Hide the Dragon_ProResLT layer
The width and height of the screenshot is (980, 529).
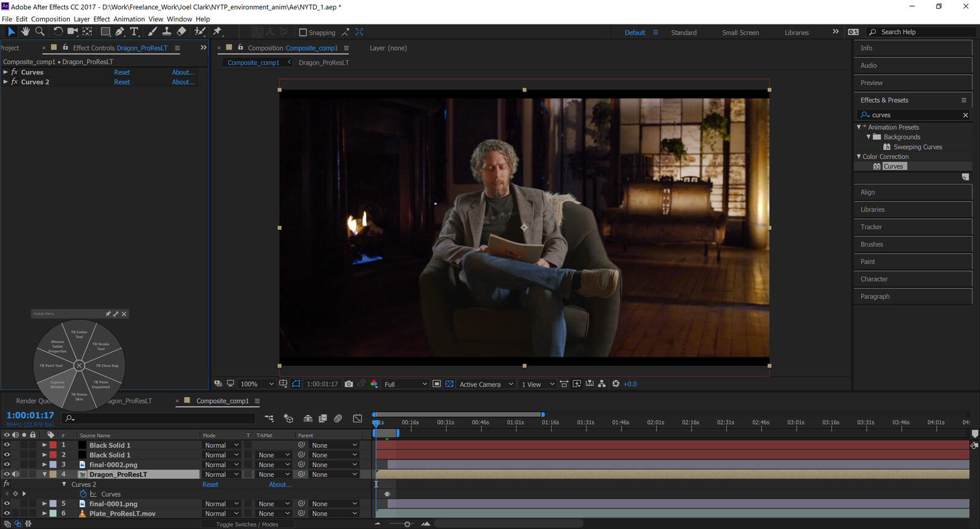tap(7, 474)
